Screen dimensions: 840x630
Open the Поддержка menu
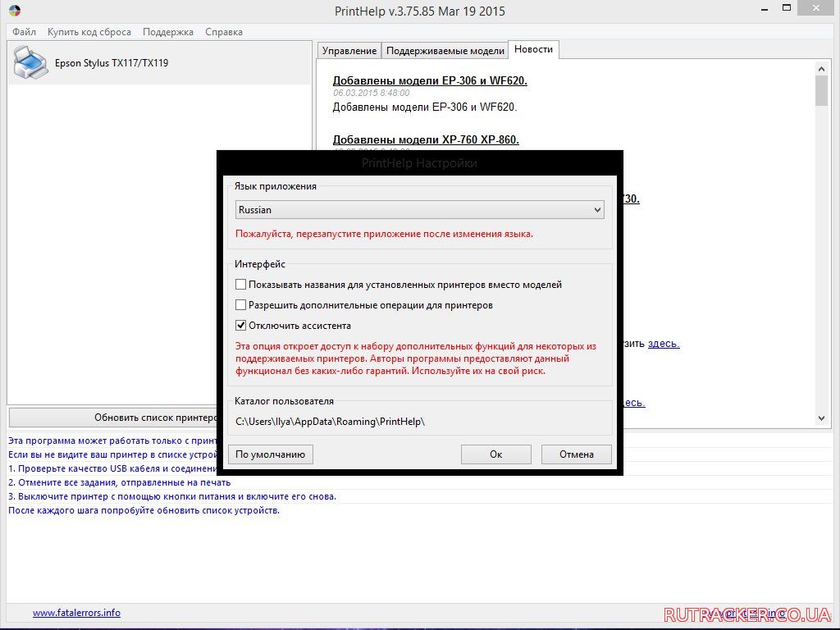(167, 32)
